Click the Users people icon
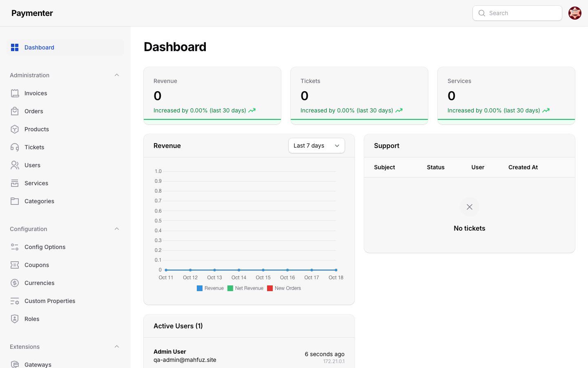This screenshot has height=368, width=588. (15, 165)
